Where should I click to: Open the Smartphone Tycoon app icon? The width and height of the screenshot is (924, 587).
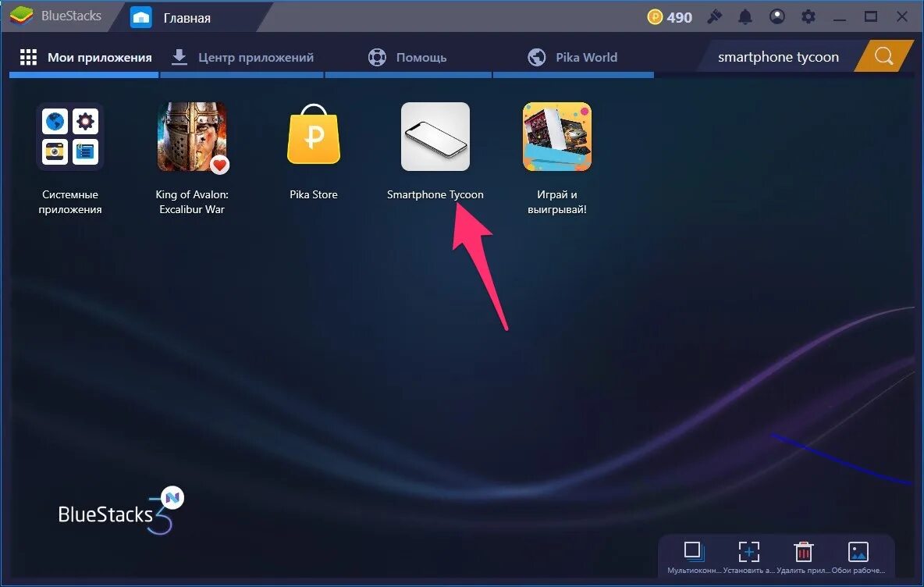point(435,137)
